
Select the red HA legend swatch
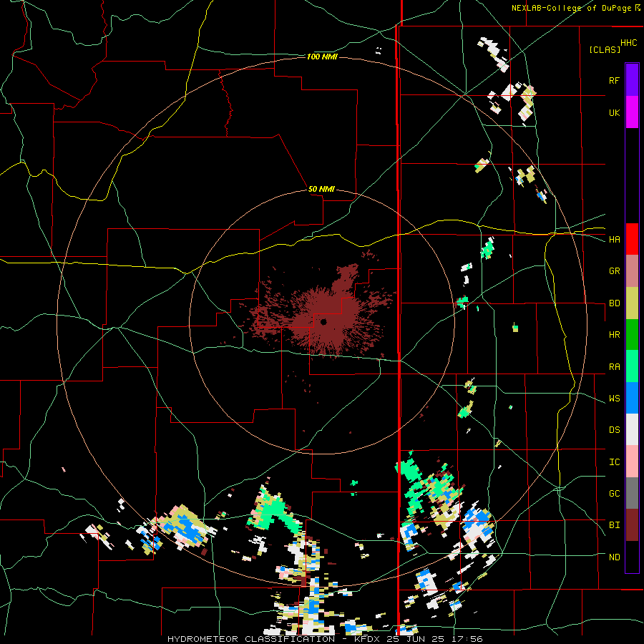coord(632,239)
